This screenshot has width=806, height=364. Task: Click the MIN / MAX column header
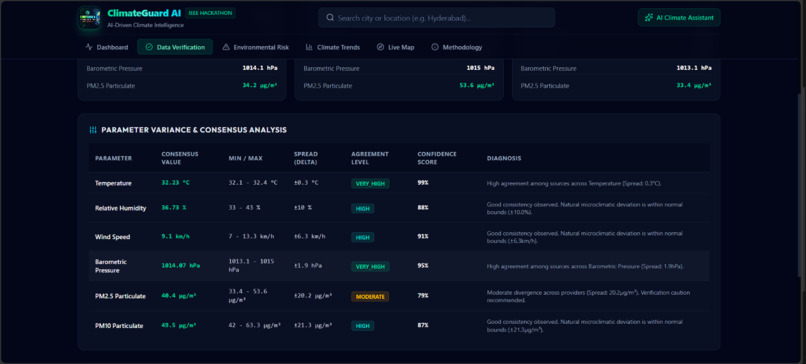[245, 158]
